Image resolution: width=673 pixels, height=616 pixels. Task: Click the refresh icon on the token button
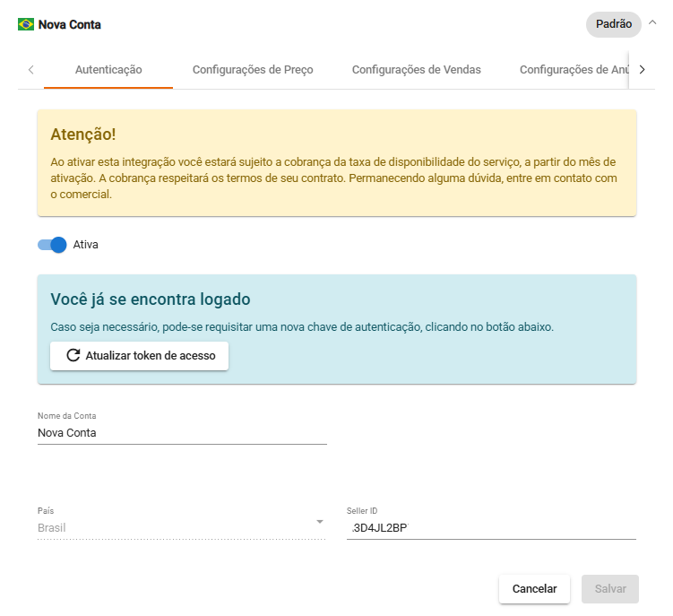[x=73, y=355]
